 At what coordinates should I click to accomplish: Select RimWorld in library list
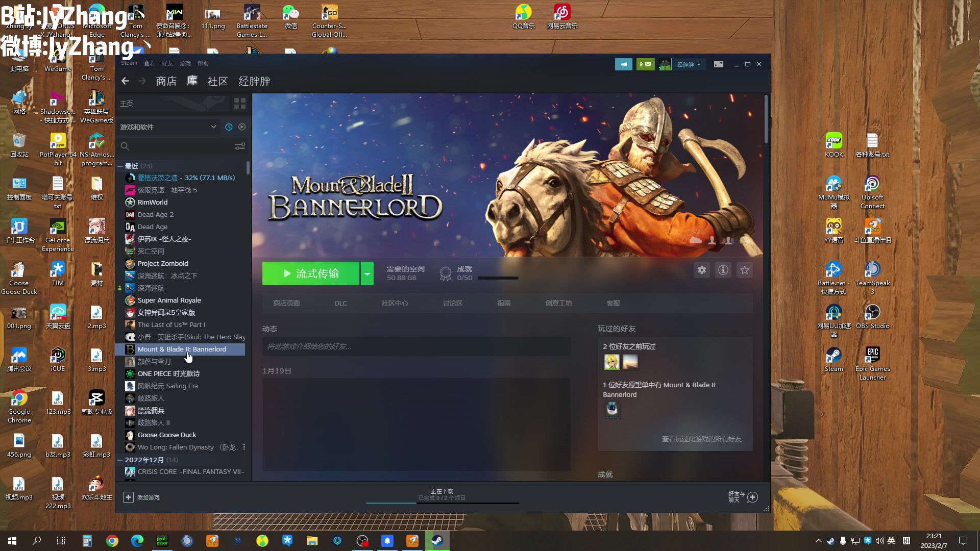coord(152,202)
